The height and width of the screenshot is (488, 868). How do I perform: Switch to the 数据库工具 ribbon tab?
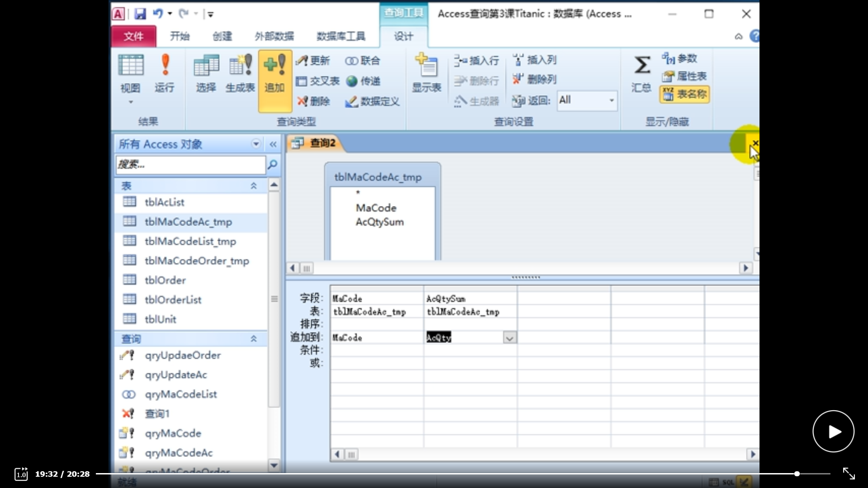pyautogui.click(x=341, y=36)
